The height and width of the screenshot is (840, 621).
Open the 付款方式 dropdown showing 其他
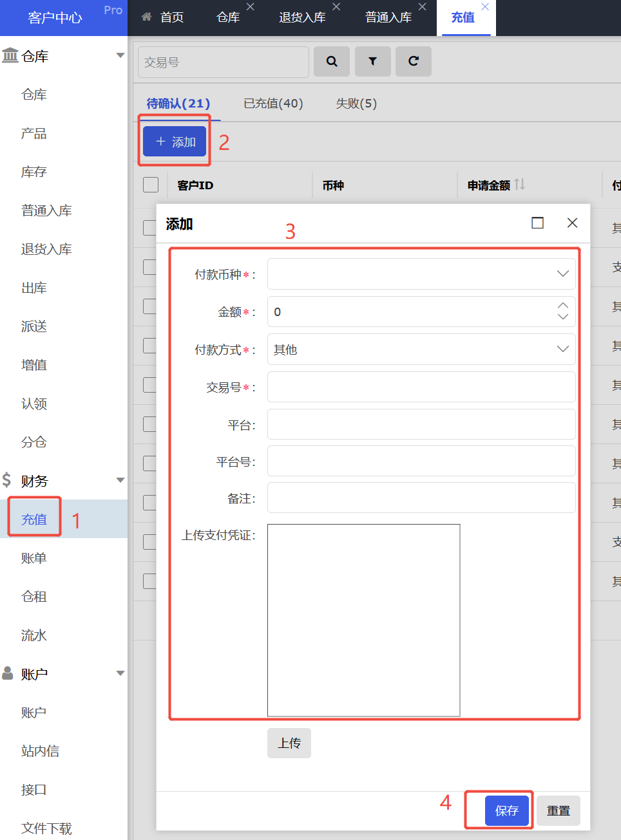click(x=421, y=350)
